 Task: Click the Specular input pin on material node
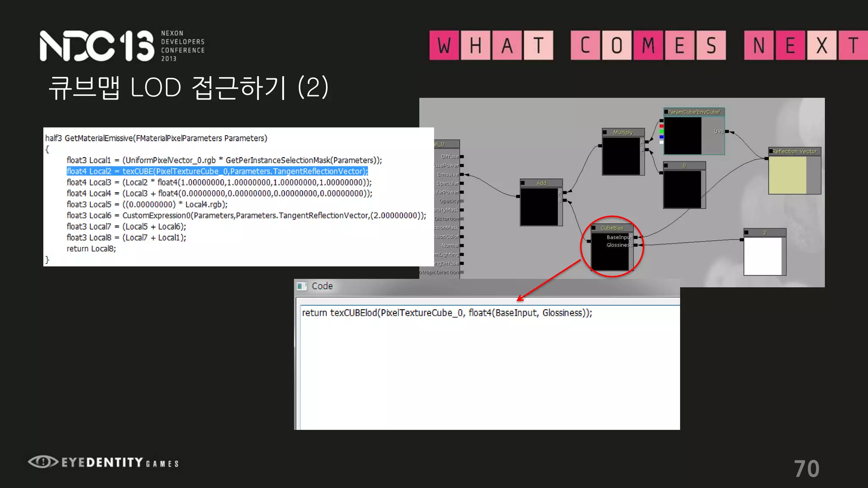click(x=462, y=183)
